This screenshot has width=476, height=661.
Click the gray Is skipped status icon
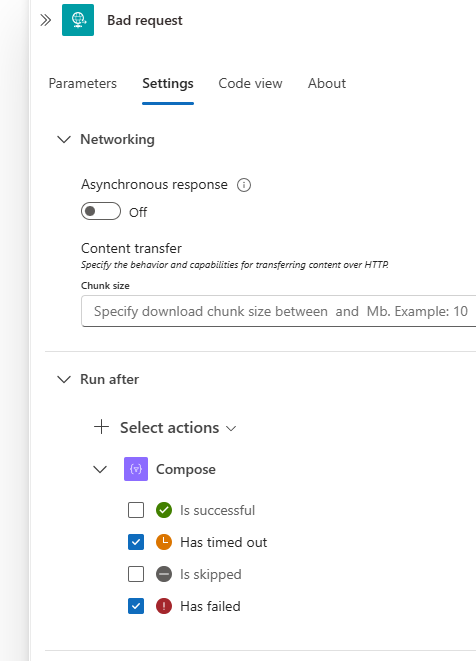(x=164, y=574)
